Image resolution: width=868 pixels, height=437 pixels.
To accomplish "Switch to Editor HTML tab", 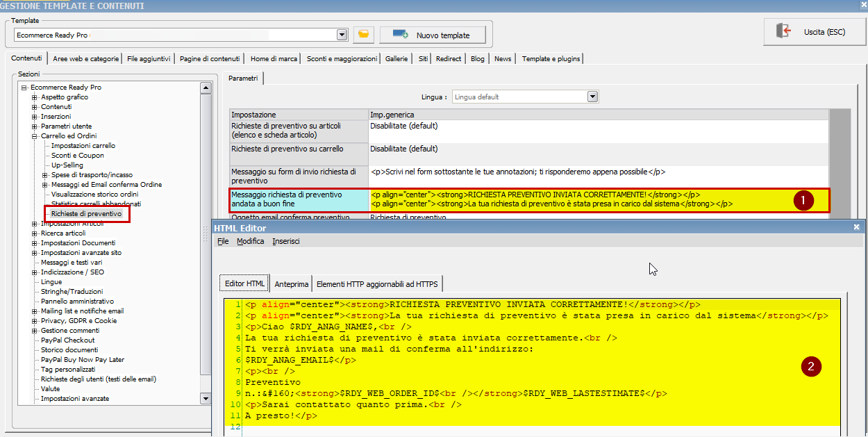I will [243, 283].
